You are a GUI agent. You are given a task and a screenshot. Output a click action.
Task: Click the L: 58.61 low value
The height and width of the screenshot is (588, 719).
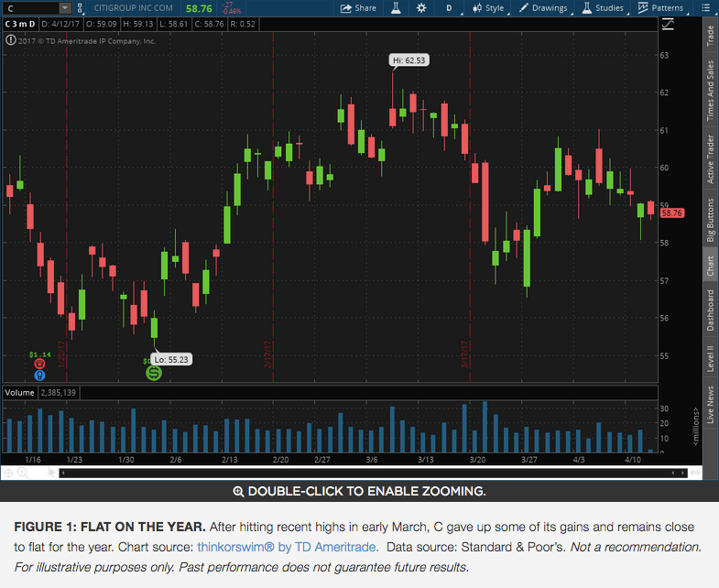coord(174,24)
